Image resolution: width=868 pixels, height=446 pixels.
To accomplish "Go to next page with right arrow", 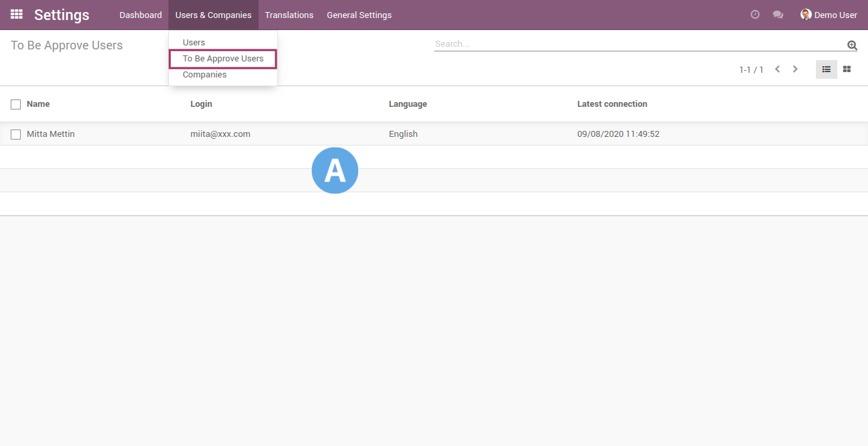I will point(795,68).
